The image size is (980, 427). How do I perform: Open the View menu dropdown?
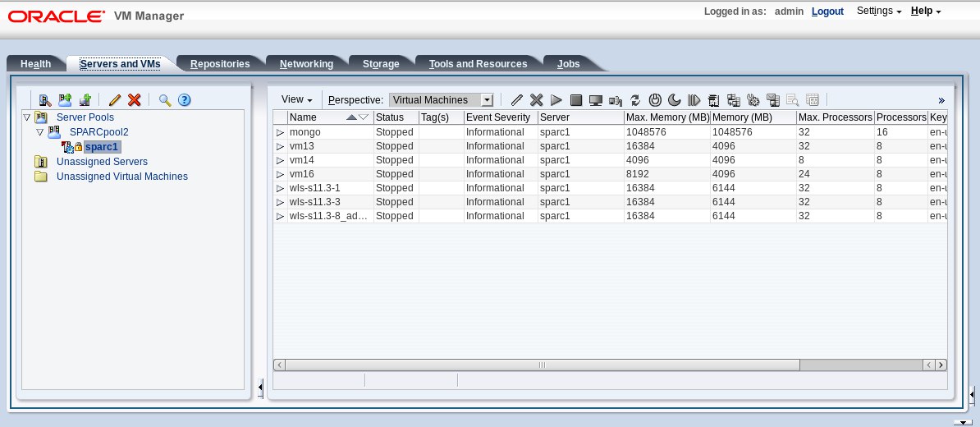point(297,99)
